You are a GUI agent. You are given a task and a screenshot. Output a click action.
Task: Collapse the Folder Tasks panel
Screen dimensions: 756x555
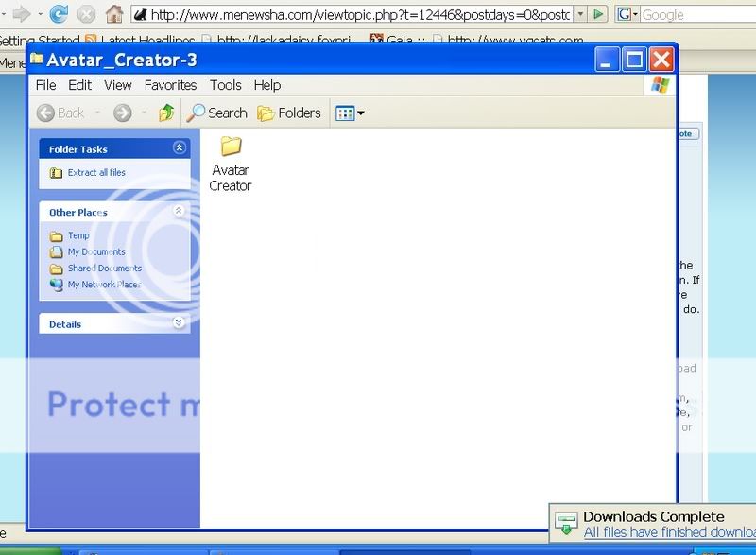[180, 148]
